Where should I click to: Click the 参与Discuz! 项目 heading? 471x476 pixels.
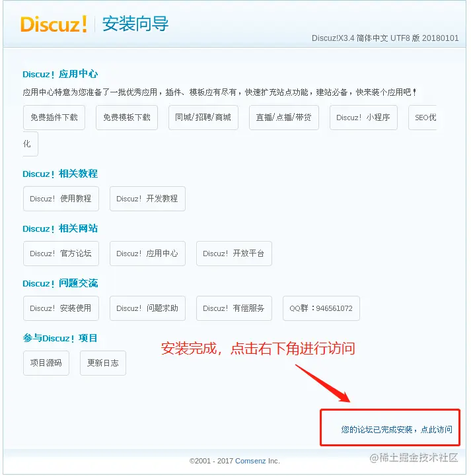[60, 338]
